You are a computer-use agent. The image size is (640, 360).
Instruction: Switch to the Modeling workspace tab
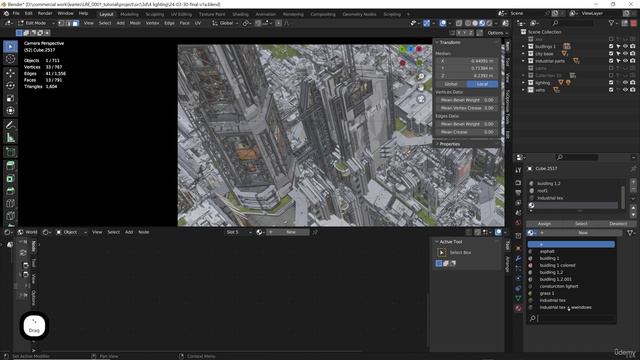click(x=129, y=14)
